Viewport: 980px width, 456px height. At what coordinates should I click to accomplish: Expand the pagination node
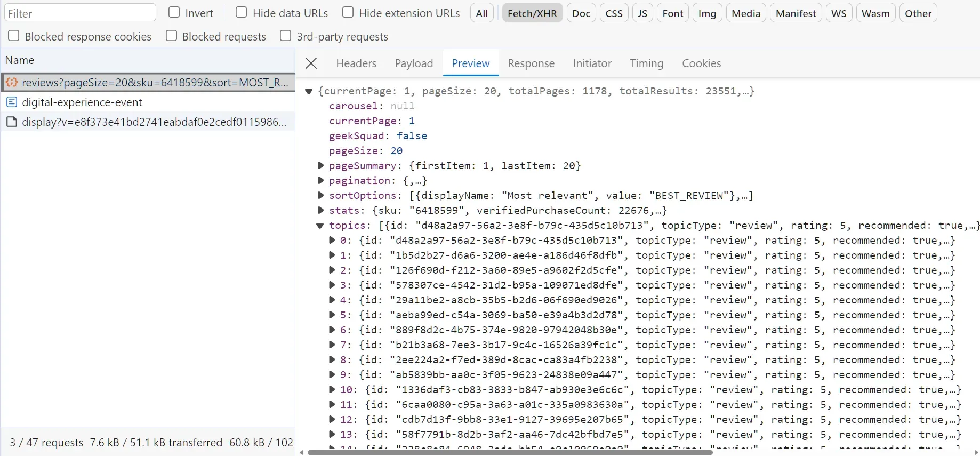point(320,180)
